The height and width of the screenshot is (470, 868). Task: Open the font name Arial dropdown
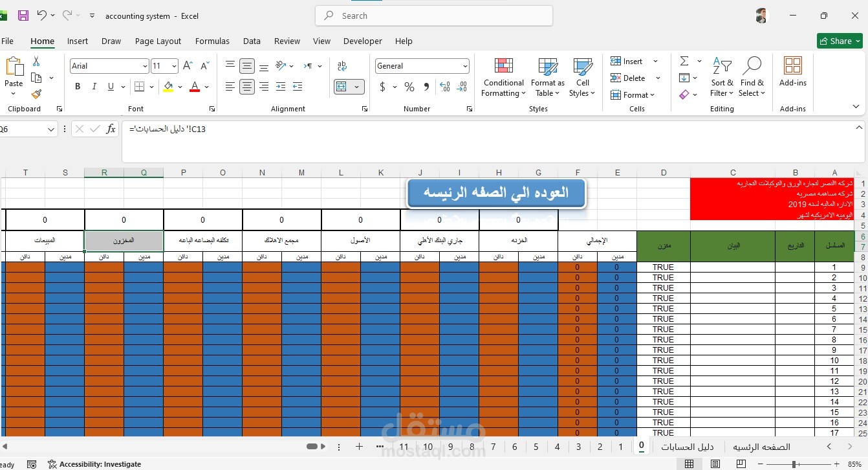coord(145,66)
